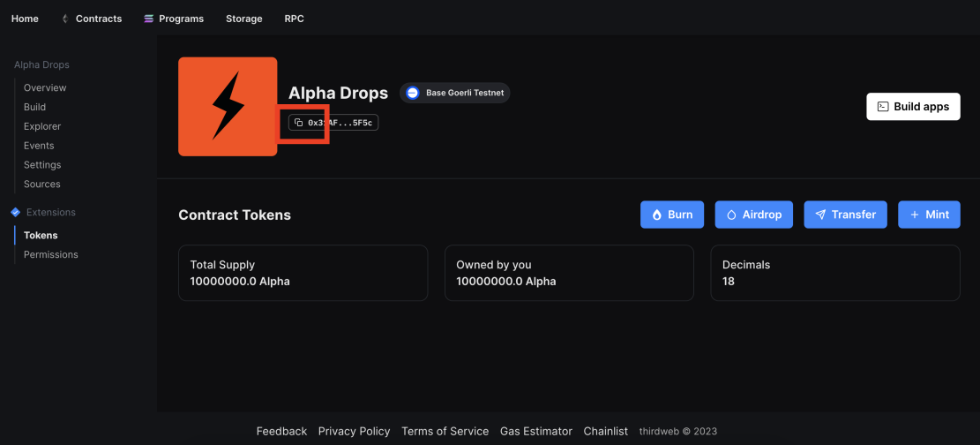Open the Settings sidebar page
This screenshot has width=980, height=445.
pos(42,165)
